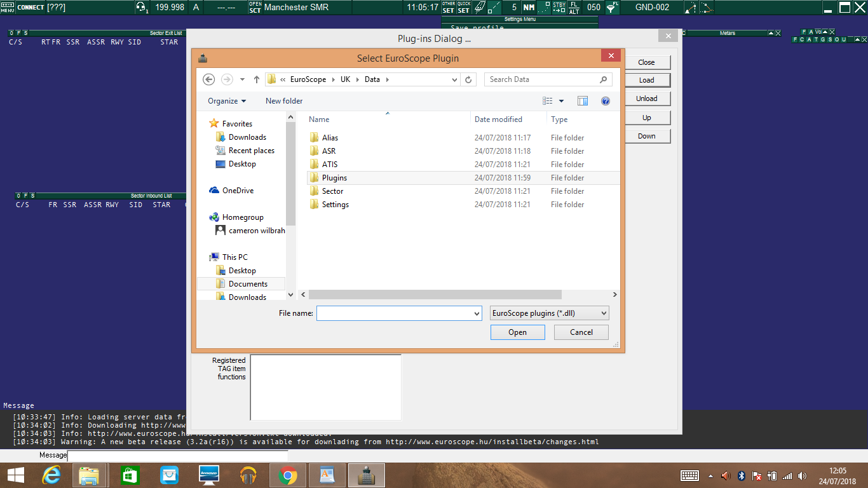Image resolution: width=868 pixels, height=488 pixels.
Task: Click the Open button
Action: point(517,332)
